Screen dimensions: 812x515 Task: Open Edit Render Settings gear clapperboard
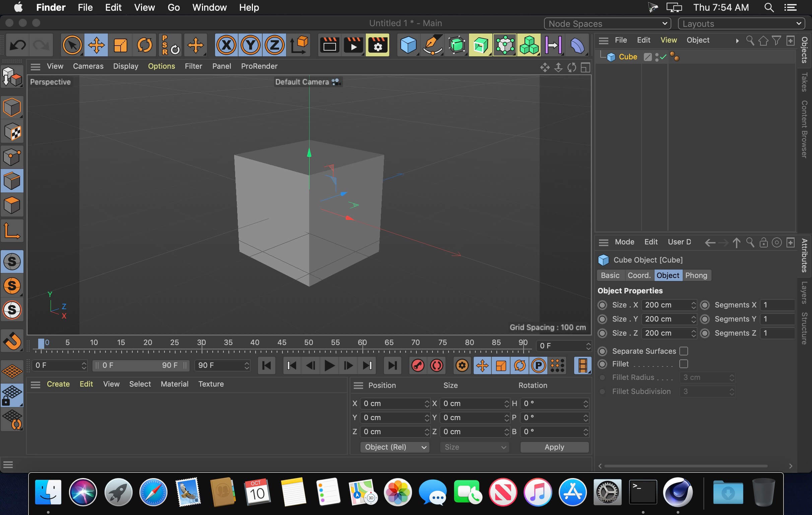click(377, 45)
